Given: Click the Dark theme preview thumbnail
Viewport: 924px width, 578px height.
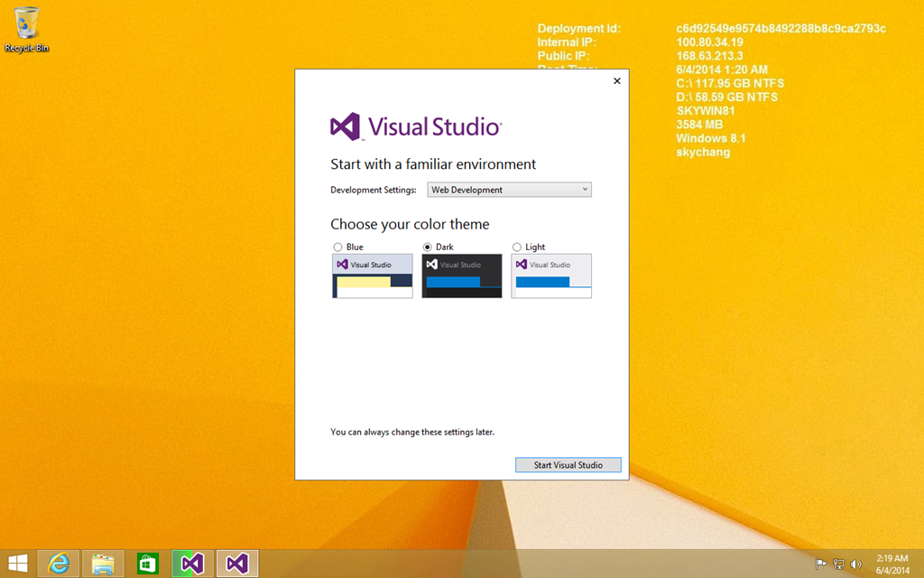Looking at the screenshot, I should [x=462, y=276].
